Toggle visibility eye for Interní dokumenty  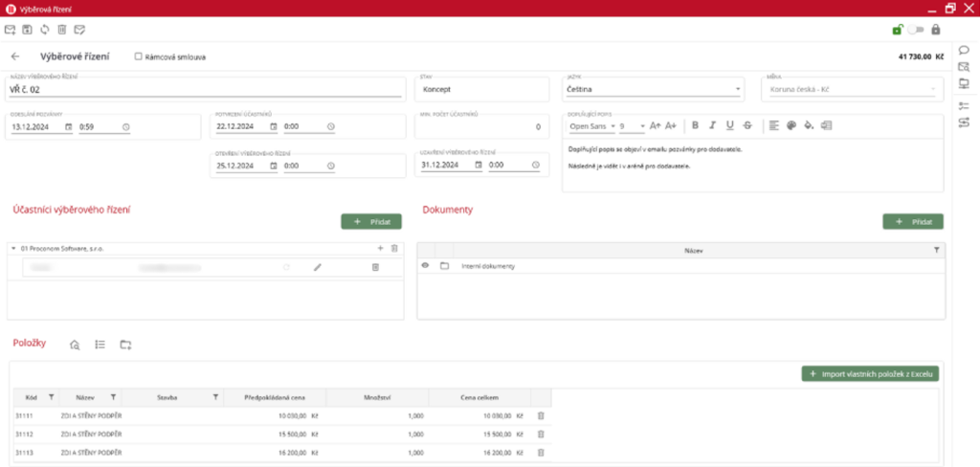(x=425, y=265)
